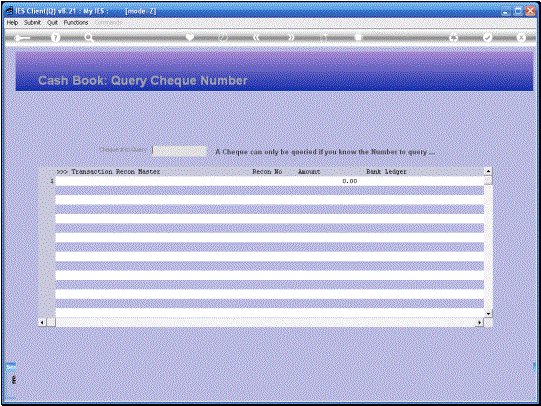
Task: Click the Cheque No to Query input field
Action: pos(179,151)
